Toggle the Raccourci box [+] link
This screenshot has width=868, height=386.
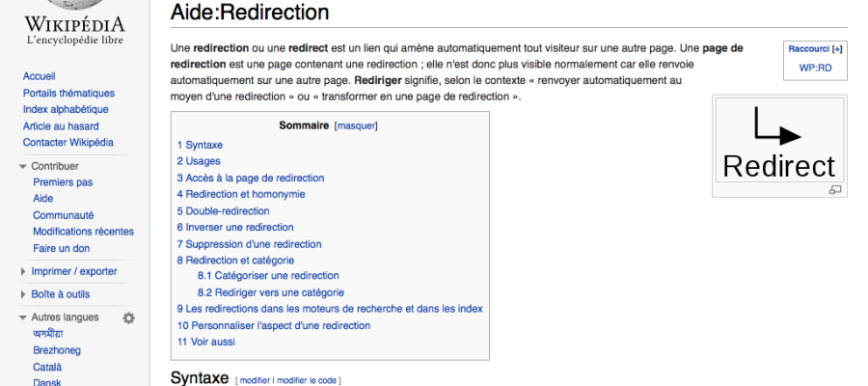point(836,48)
